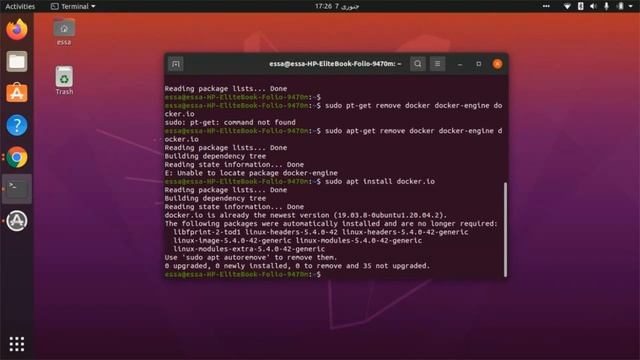Open the Trash desktop icon
The width and height of the screenshot is (640, 360).
coord(64,80)
